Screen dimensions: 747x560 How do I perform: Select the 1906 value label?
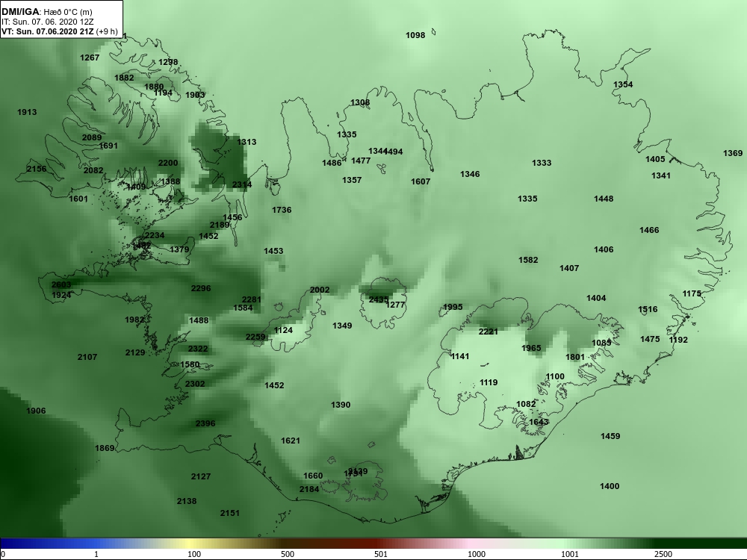36,411
